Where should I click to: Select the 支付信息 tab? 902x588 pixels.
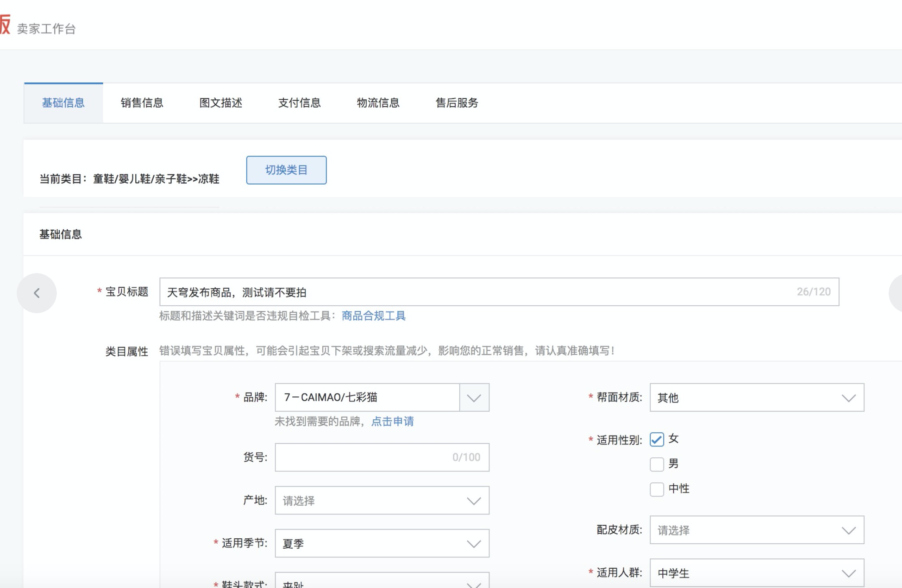299,103
